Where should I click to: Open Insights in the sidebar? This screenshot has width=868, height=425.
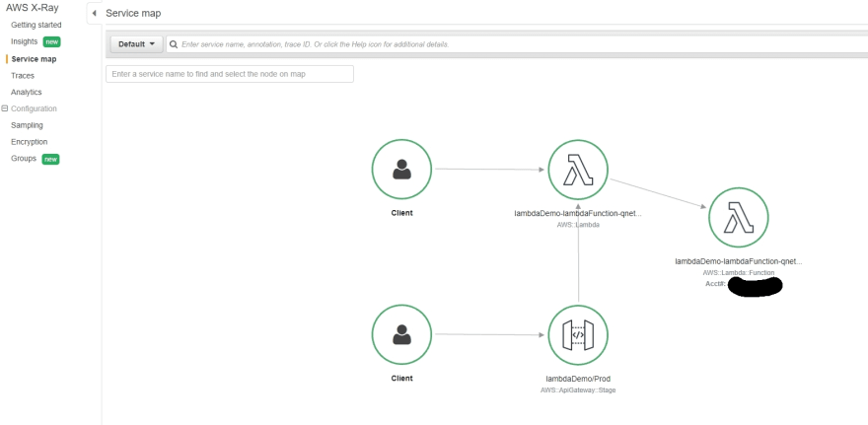point(25,41)
